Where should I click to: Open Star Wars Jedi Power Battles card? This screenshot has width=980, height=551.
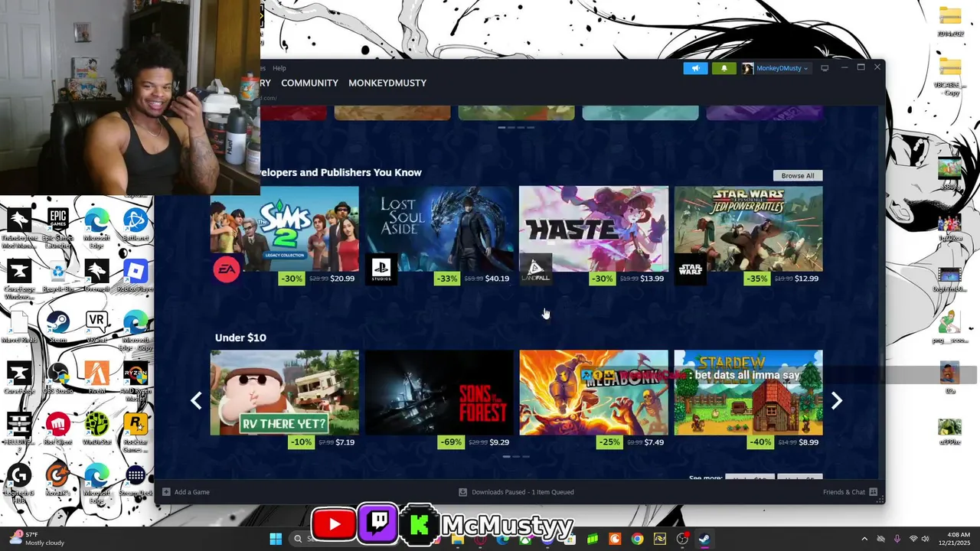tap(749, 229)
